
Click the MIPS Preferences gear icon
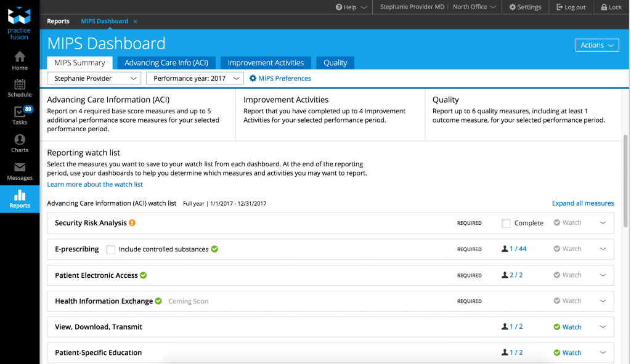[253, 79]
